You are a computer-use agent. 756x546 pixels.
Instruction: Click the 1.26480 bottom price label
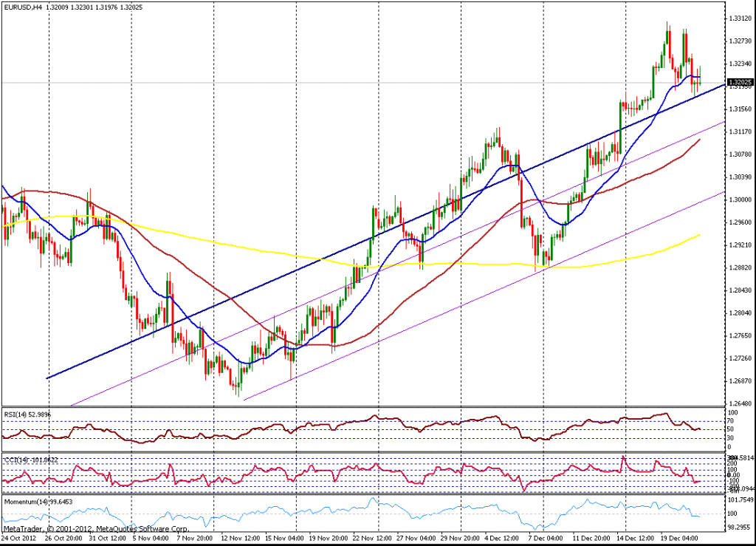740,403
